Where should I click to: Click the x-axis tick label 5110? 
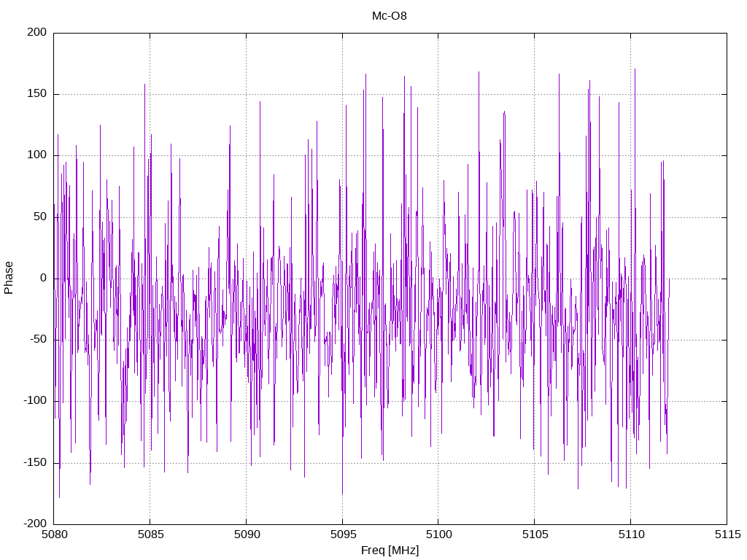tap(631, 534)
